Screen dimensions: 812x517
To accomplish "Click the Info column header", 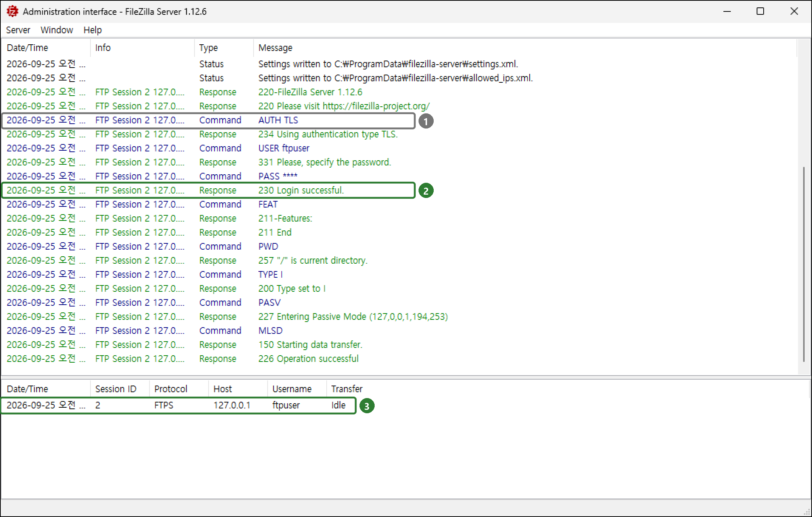I will pyautogui.click(x=142, y=48).
